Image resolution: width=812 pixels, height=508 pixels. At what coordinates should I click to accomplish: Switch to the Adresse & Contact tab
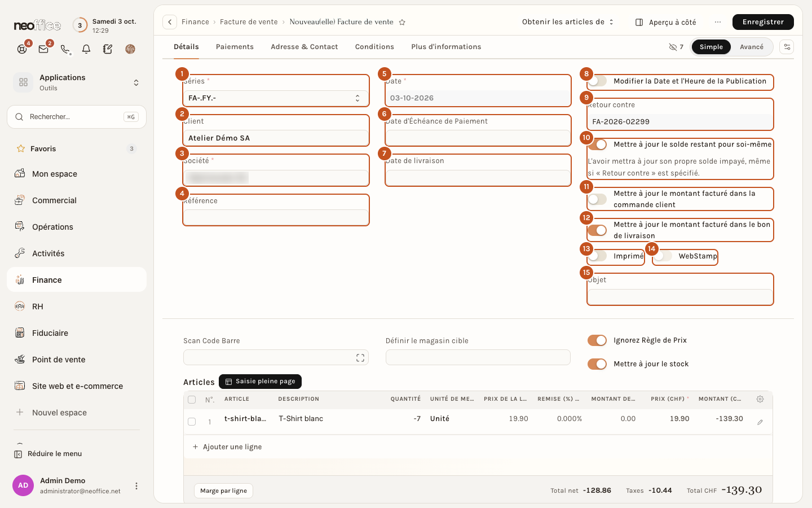[x=304, y=47]
